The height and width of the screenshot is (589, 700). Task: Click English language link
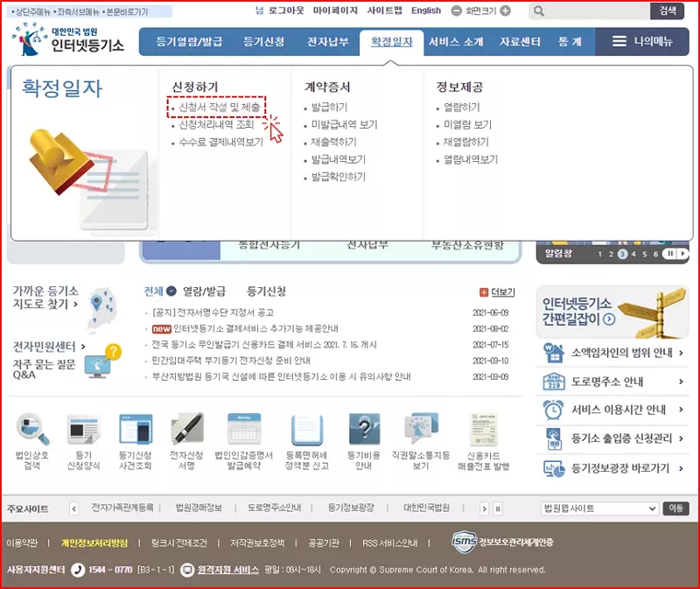point(426,11)
